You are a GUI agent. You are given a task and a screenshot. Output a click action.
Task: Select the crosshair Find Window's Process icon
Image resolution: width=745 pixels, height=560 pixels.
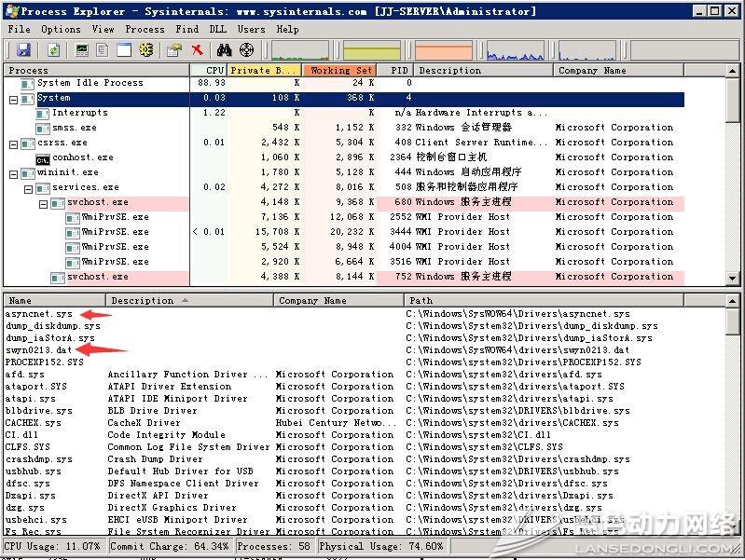[245, 49]
